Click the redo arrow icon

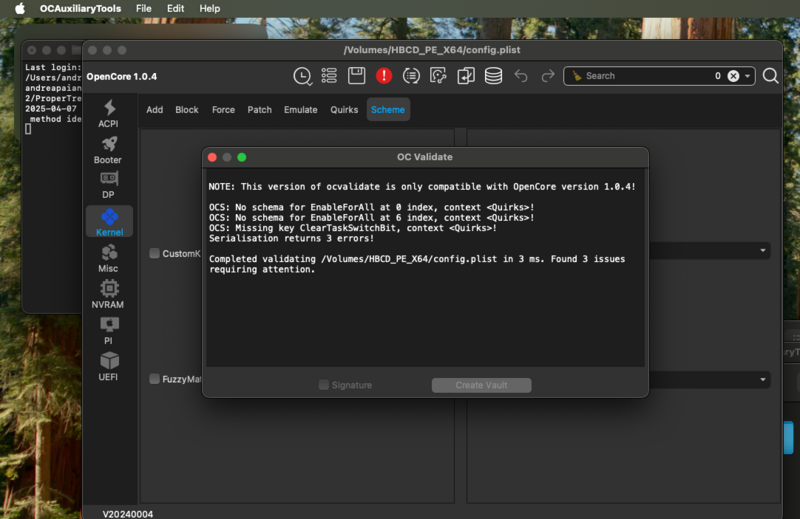tap(547, 76)
